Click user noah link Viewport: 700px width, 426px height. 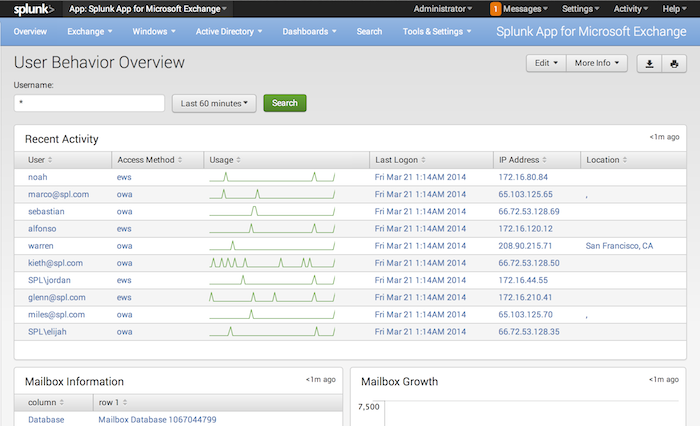pyautogui.click(x=38, y=177)
